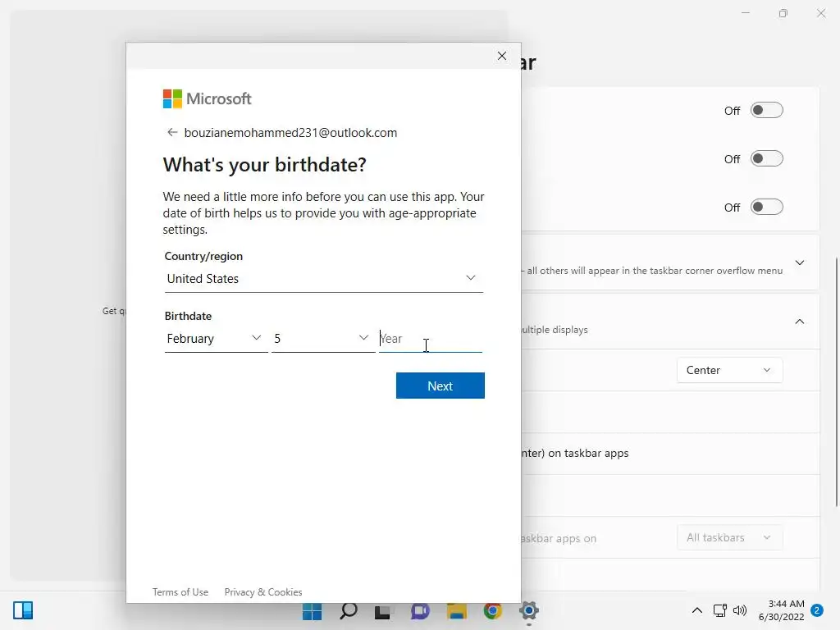Minimize the Settings window

[x=746, y=13]
